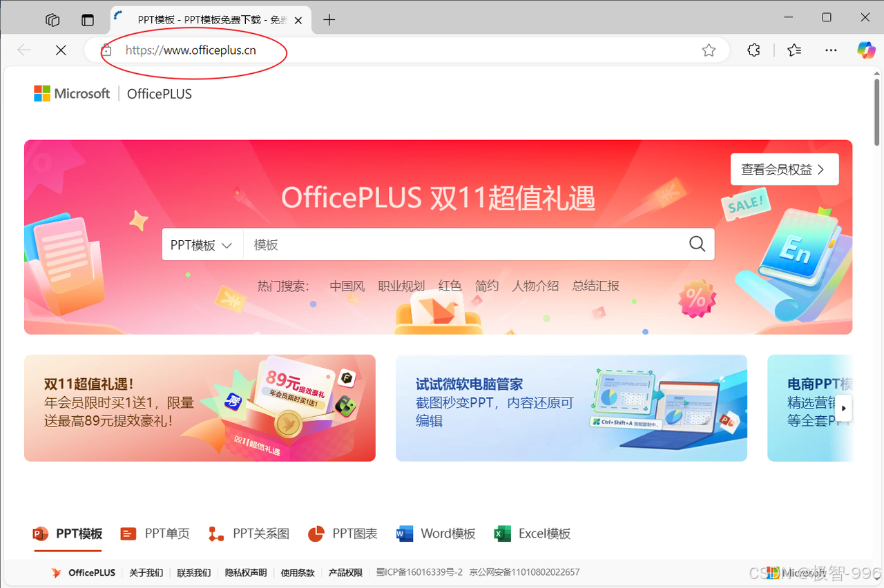Launch Copilot from the toolbar
The height and width of the screenshot is (588, 884).
[x=866, y=50]
